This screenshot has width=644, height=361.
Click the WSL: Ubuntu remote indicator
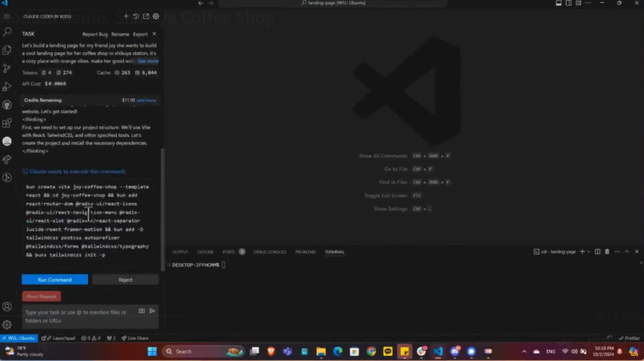19,338
